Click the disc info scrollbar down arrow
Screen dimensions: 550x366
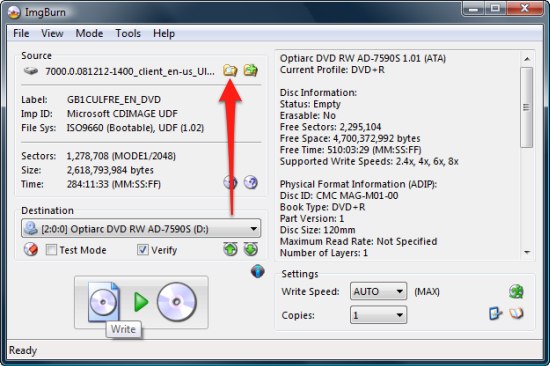click(x=527, y=252)
